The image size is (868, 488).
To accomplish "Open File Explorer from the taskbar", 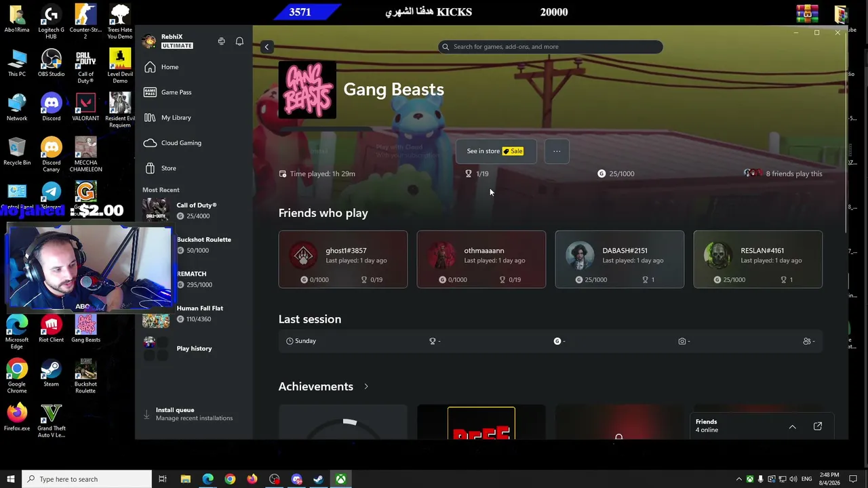I will click(x=185, y=479).
